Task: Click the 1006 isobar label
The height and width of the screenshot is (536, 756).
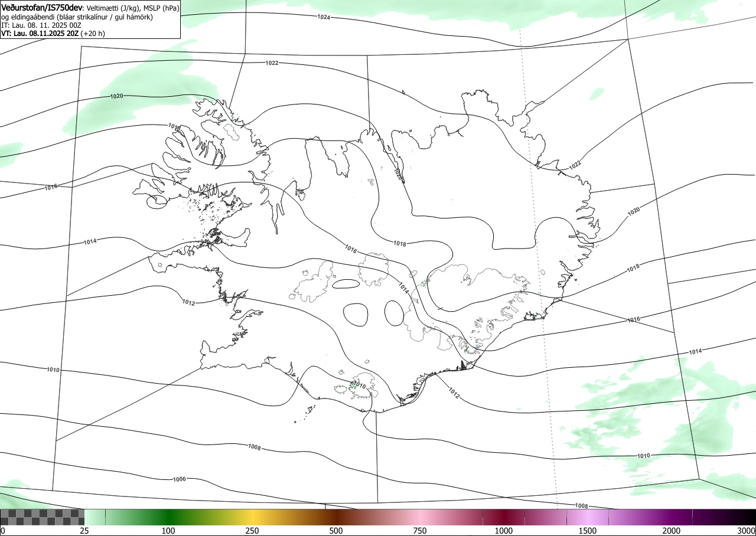Action: tap(180, 479)
